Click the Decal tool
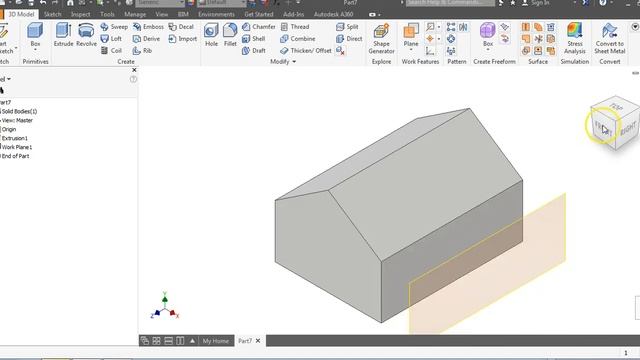 click(x=181, y=27)
